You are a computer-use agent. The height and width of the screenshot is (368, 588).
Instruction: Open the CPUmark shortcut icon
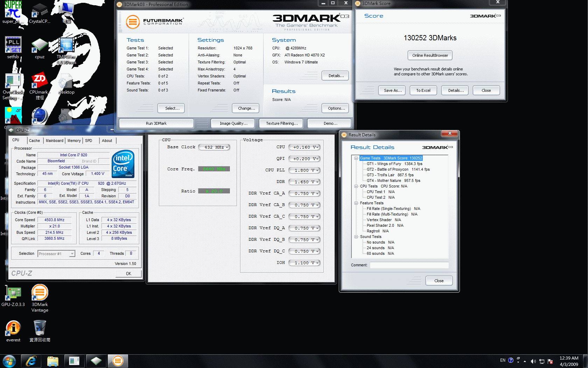tap(40, 87)
